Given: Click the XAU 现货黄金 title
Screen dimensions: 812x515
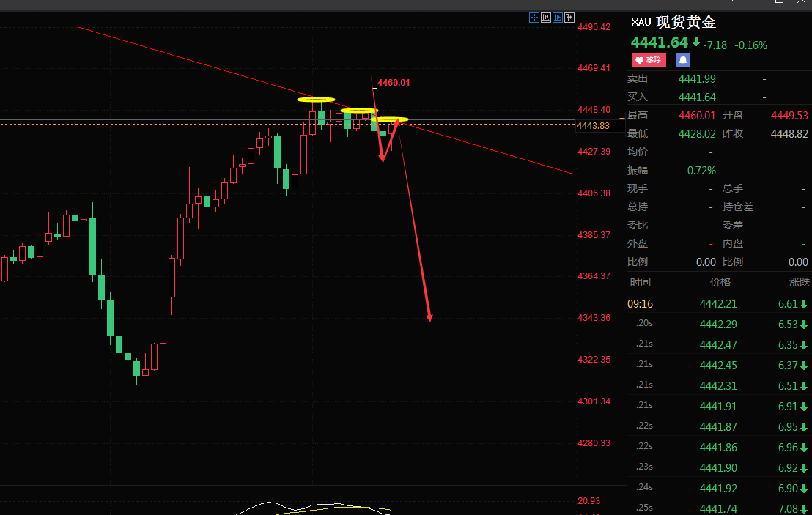Looking at the screenshot, I should pyautogui.click(x=673, y=22).
